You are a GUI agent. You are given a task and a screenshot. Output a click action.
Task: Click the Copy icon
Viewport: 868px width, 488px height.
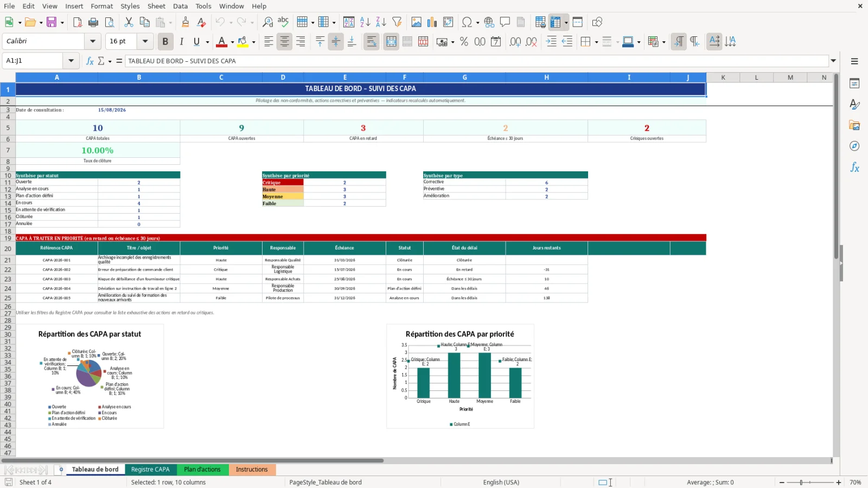pos(144,22)
